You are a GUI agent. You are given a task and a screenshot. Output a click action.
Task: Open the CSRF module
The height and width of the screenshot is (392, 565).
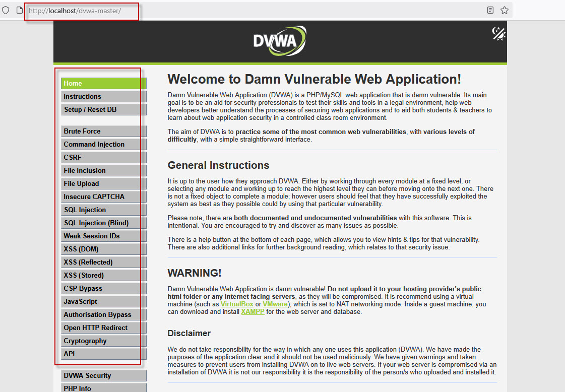pyautogui.click(x=104, y=157)
